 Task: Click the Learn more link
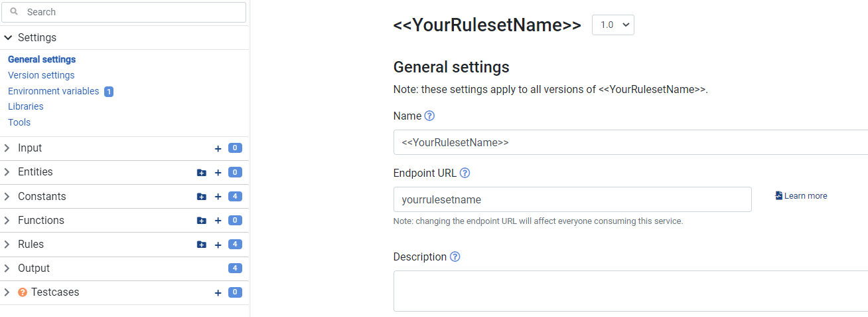[x=802, y=196]
